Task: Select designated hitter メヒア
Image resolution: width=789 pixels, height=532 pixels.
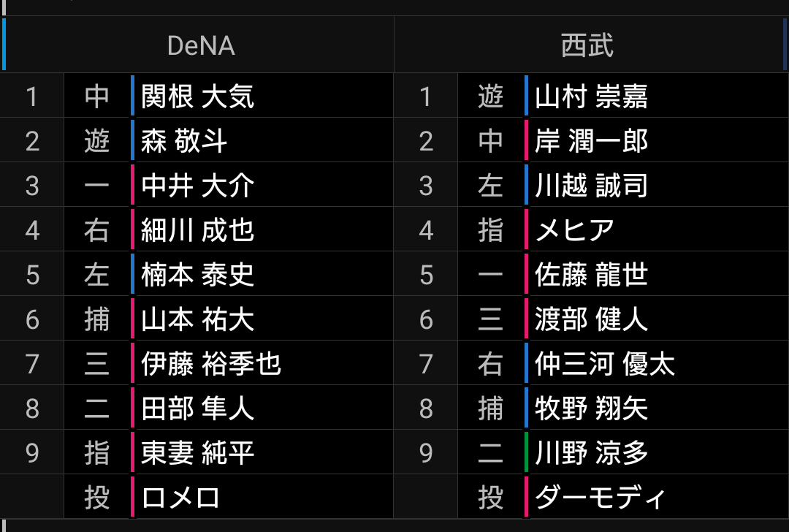Action: [574, 230]
